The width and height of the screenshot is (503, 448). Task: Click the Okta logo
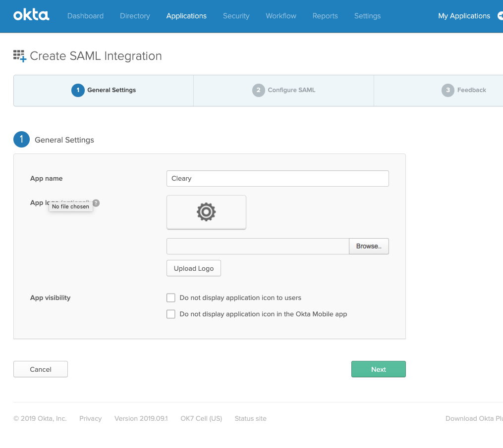pos(31,15)
